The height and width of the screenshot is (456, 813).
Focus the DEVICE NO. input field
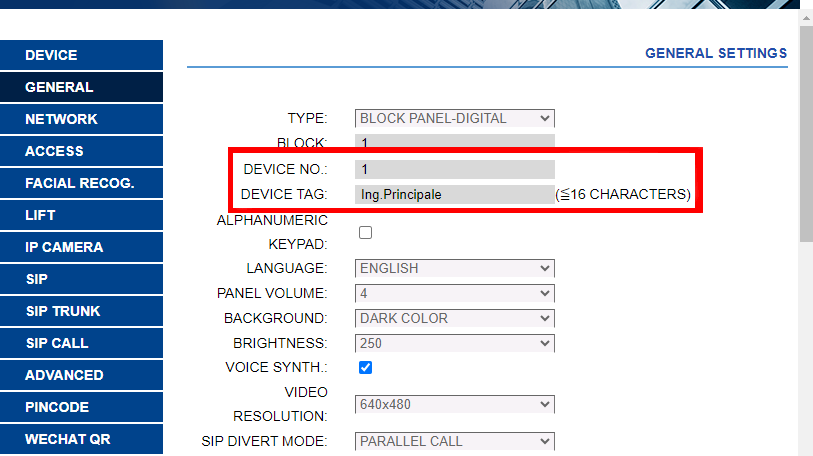coord(454,169)
